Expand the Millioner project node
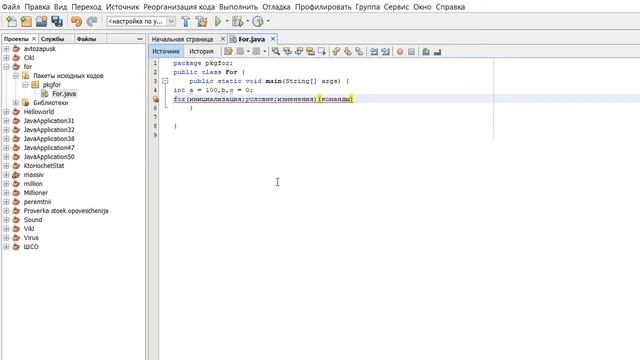This screenshot has height=360, width=640. pos(6,193)
